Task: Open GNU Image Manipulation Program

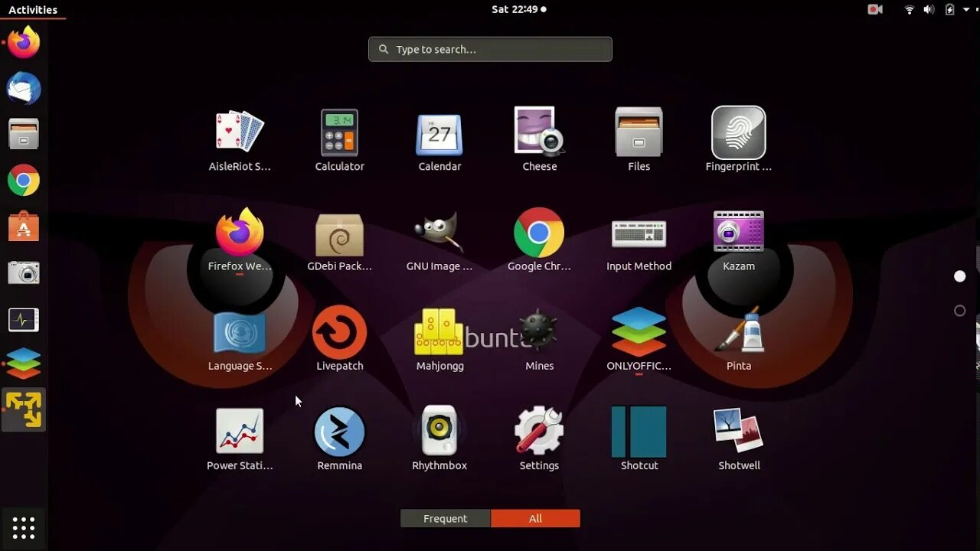Action: 439,240
